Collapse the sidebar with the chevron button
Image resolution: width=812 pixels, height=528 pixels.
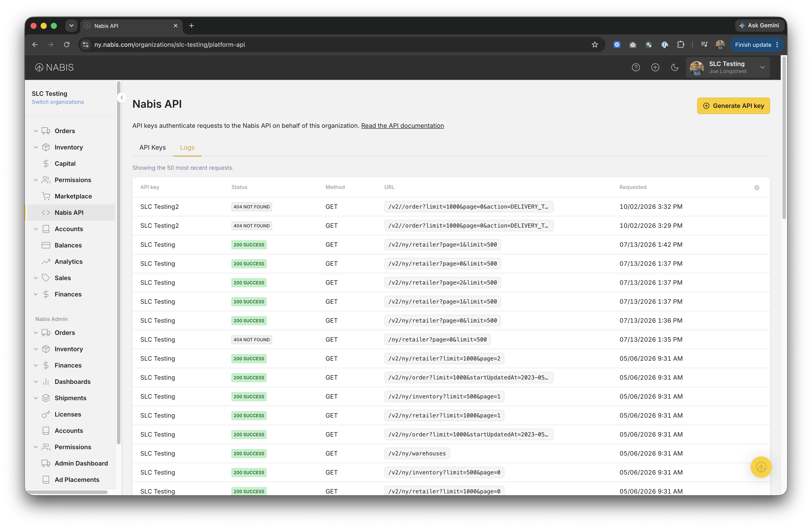coord(122,98)
